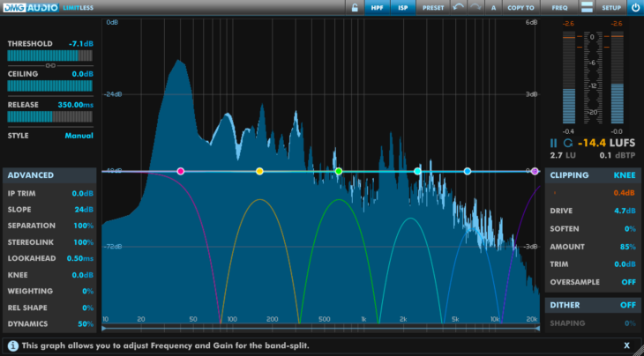Screen dimensions: 644x356
Task: Open the STYLE Manual dropdown
Action: (x=79, y=136)
